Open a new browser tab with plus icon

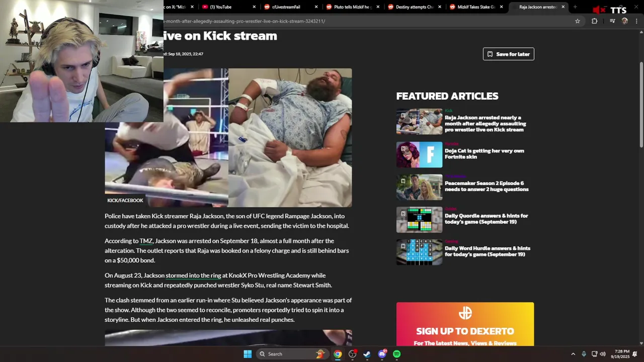[x=575, y=7]
